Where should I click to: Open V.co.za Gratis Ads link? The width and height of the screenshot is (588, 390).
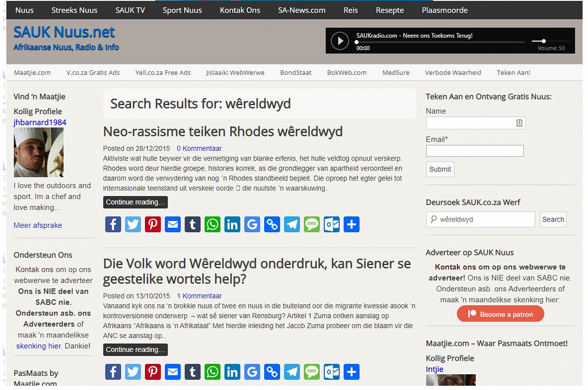[x=93, y=73]
